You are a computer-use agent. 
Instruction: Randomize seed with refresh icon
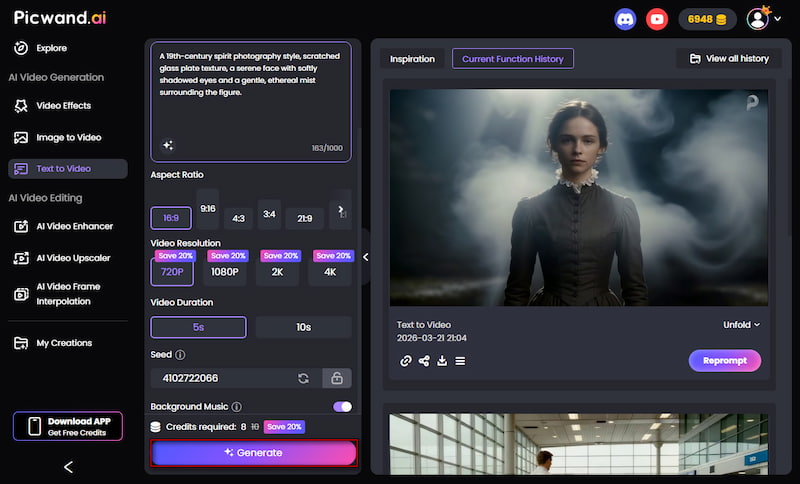[304, 378]
